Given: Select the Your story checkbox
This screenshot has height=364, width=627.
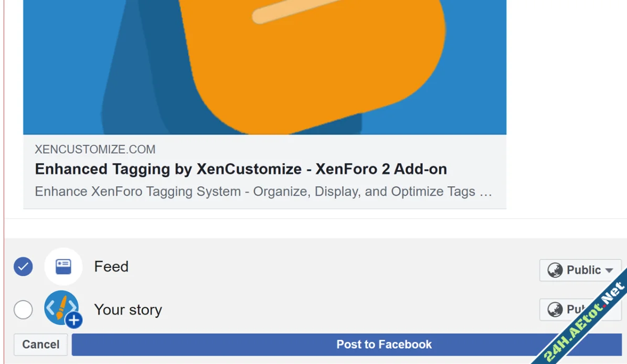Looking at the screenshot, I should (x=23, y=309).
